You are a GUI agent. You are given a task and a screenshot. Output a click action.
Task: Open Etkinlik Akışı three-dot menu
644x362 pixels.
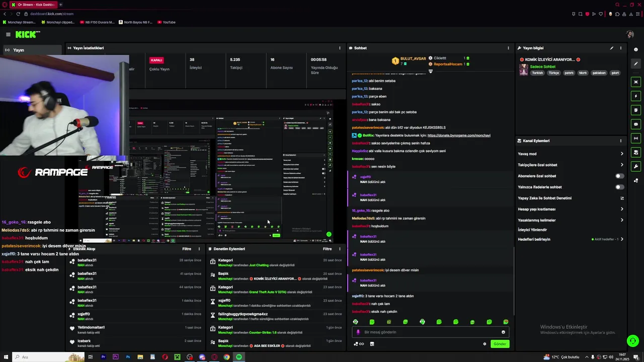pyautogui.click(x=199, y=249)
